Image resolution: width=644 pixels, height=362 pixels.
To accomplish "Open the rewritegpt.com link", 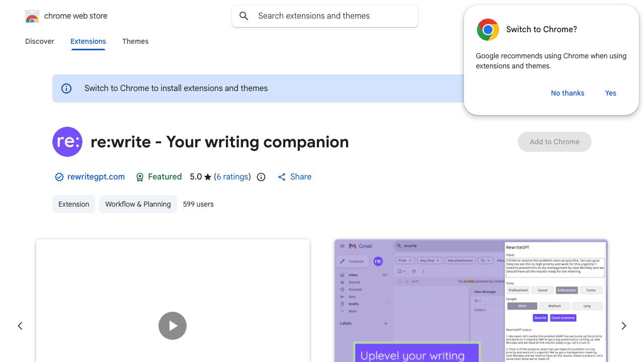I will click(x=96, y=177).
